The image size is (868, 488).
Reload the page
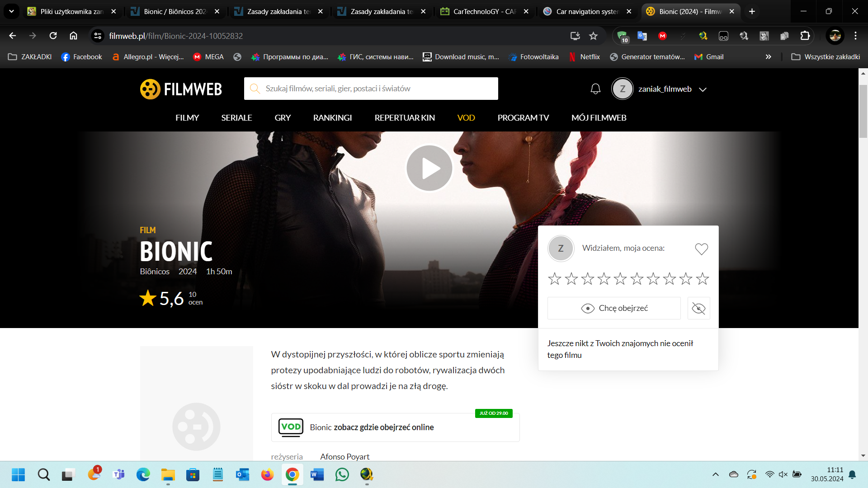[53, 36]
